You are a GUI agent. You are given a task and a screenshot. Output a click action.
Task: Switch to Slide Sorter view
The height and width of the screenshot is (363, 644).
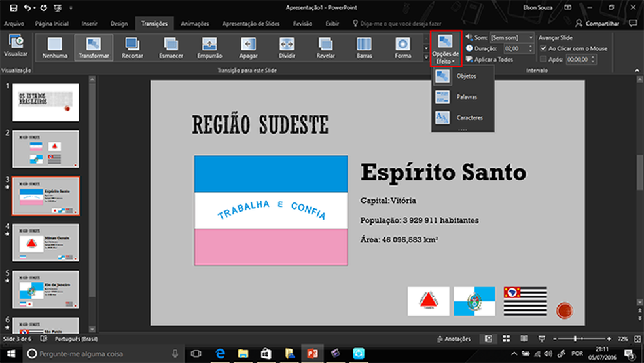[x=507, y=339]
